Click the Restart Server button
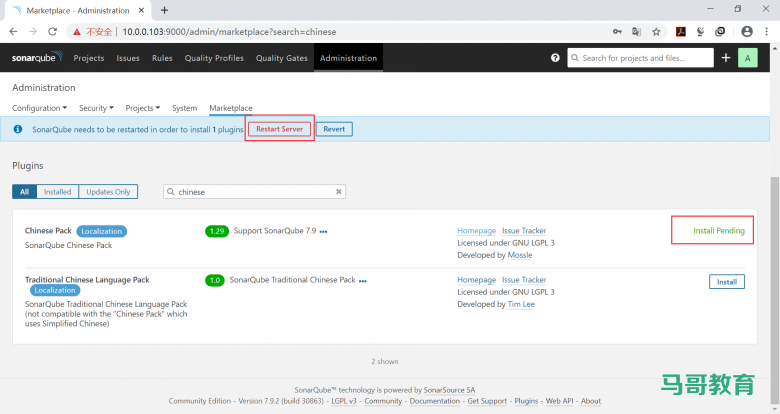The image size is (780, 414). point(280,129)
